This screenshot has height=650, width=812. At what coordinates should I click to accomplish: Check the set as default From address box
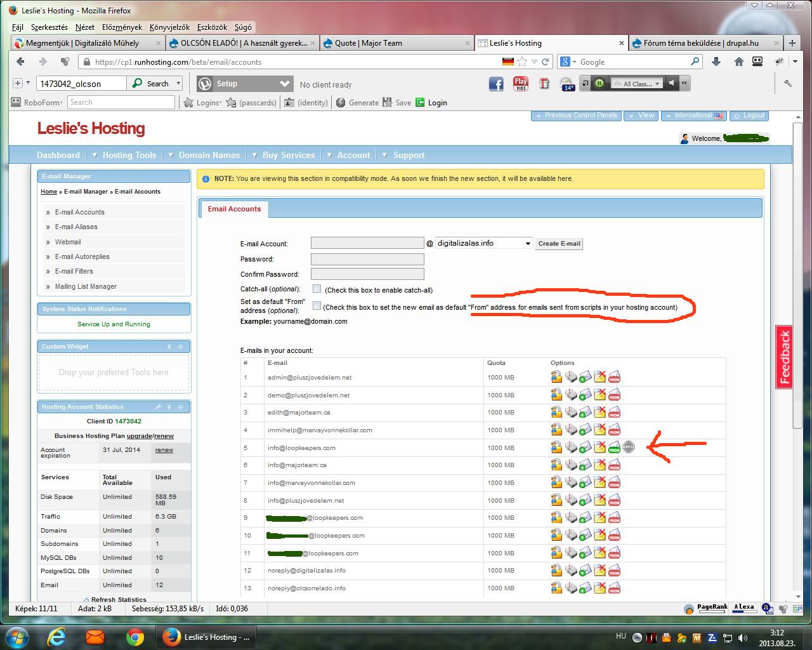pos(317,306)
